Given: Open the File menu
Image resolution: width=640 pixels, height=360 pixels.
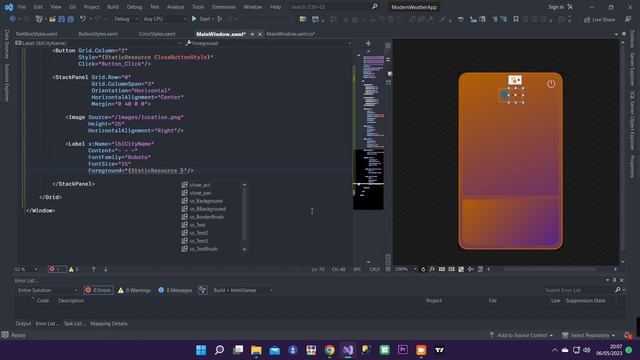Looking at the screenshot, I should (x=22, y=7).
